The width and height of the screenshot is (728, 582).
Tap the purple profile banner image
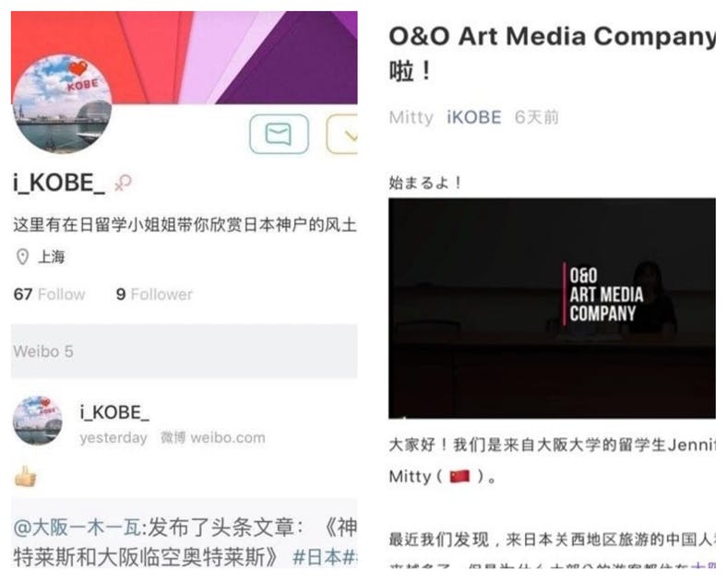185,57
